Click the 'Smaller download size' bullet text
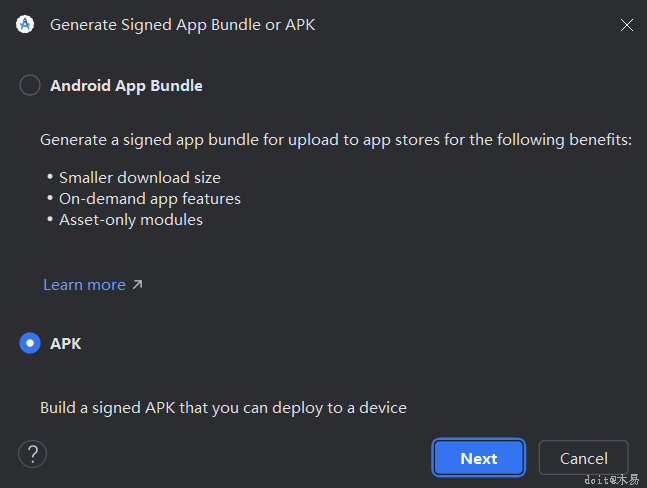Image resolution: width=647 pixels, height=488 pixels. coord(139,178)
